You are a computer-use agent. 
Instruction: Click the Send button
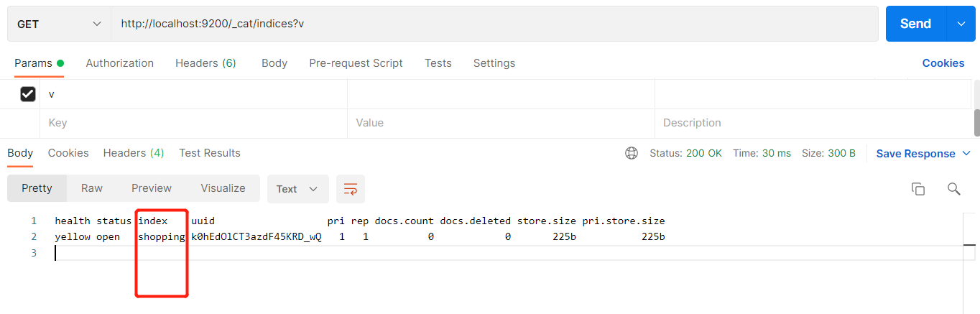coord(915,24)
